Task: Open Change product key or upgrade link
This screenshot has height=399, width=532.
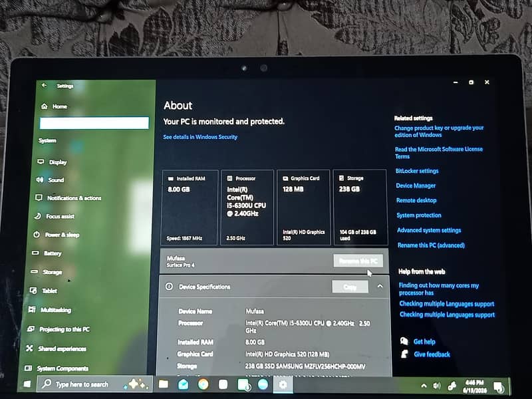Action: point(439,131)
